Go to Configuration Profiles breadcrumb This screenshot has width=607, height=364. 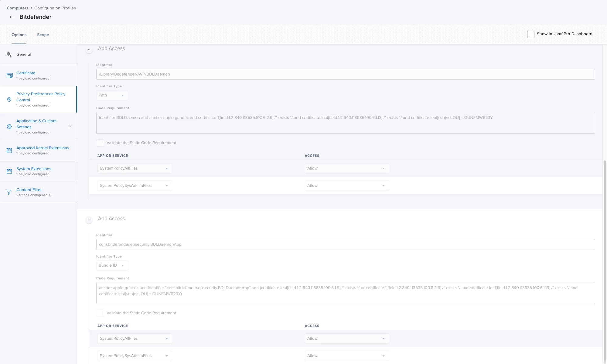coord(55,8)
